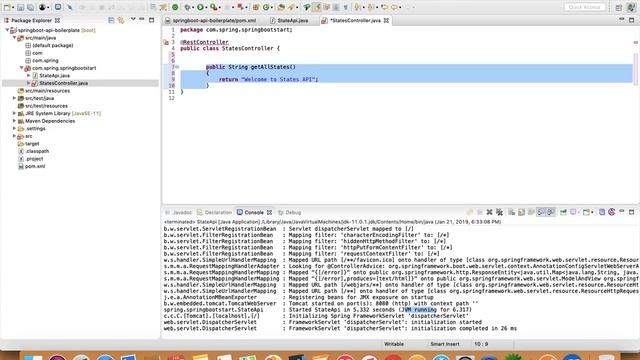
Task: Toggle Mark Occurrences in the toolbar
Action: [316, 7]
